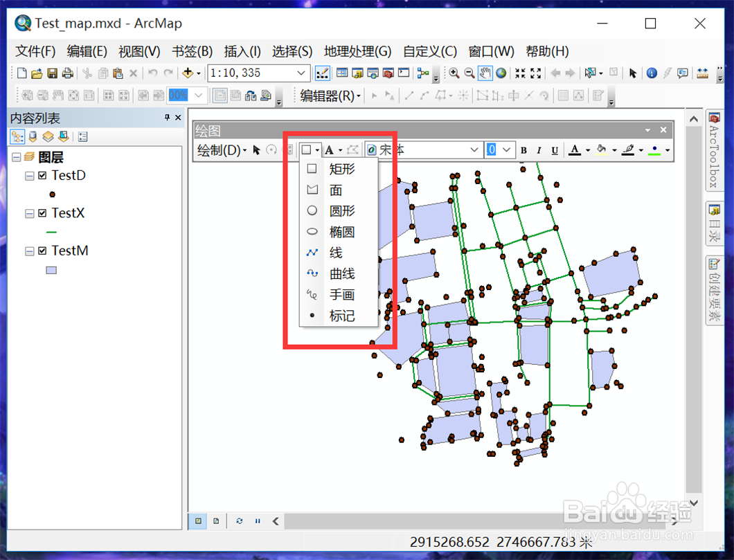Click the font color A swatch

575,150
